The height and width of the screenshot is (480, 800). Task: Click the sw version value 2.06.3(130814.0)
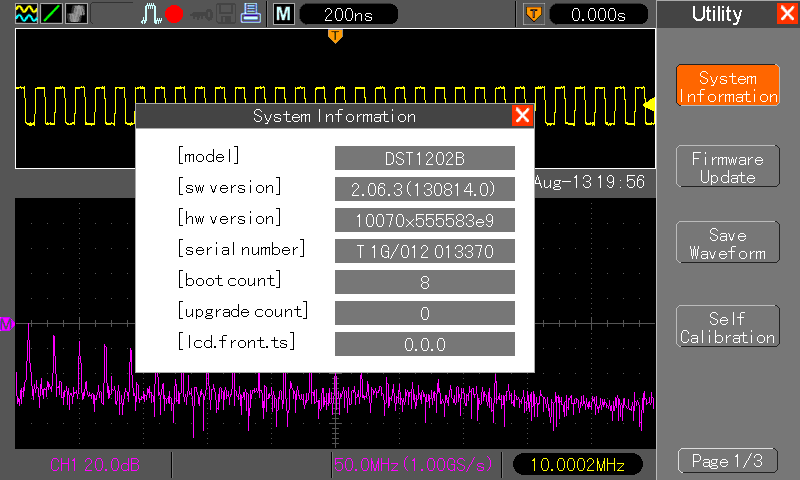click(x=424, y=189)
